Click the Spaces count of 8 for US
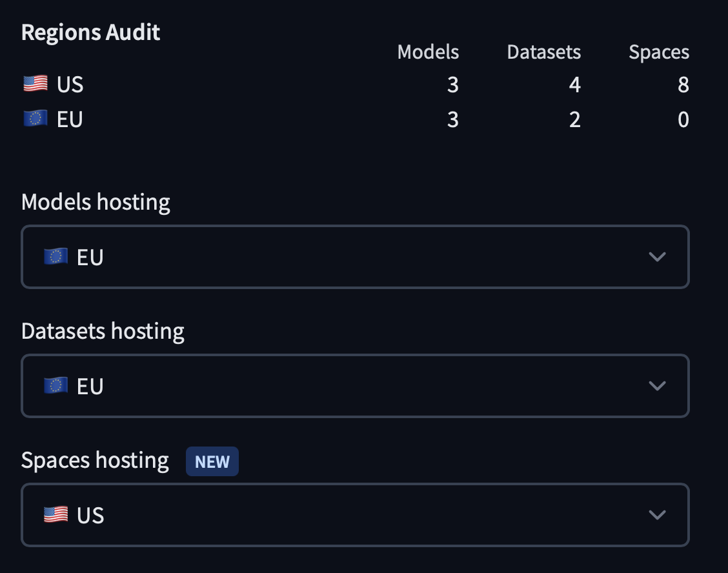This screenshot has height=573, width=728. (x=683, y=84)
